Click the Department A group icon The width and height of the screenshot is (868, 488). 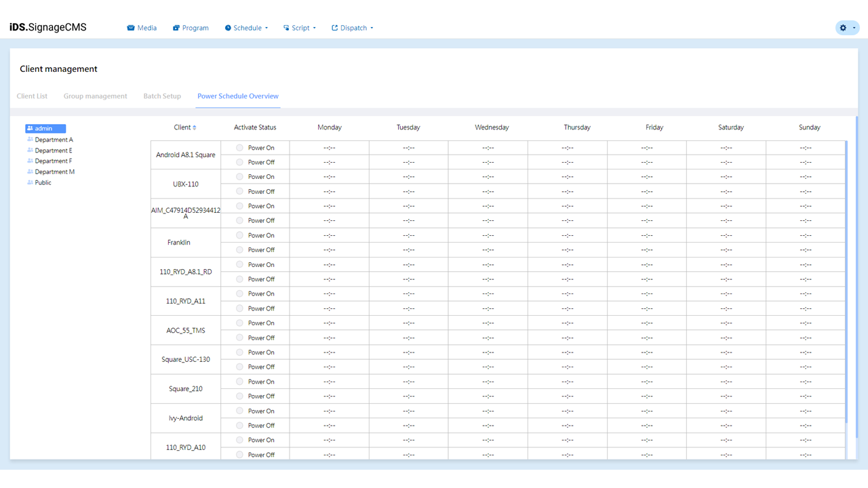coord(30,140)
